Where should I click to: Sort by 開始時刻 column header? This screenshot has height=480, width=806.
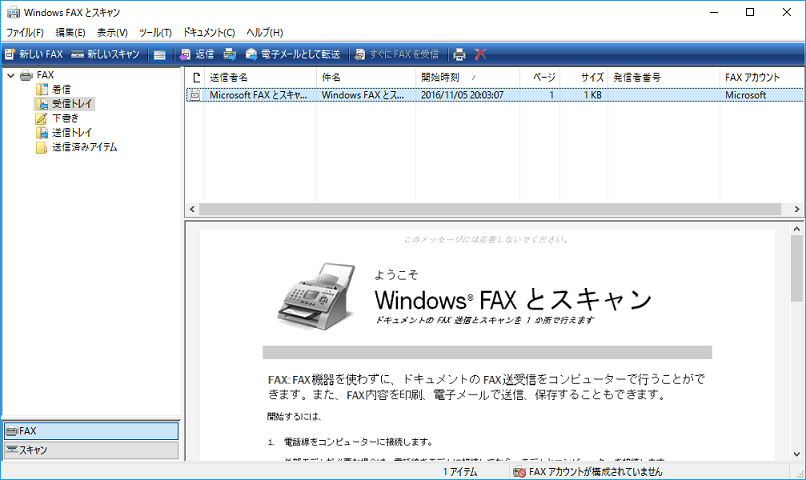(x=467, y=78)
